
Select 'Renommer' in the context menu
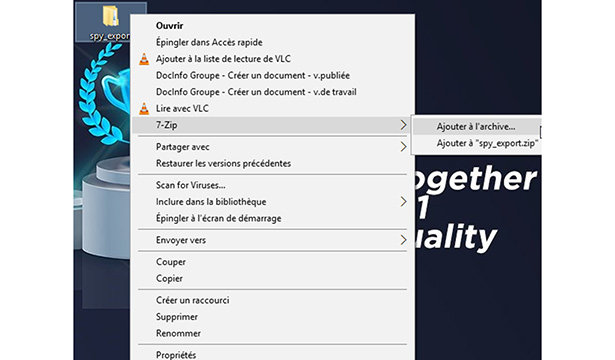click(x=178, y=333)
